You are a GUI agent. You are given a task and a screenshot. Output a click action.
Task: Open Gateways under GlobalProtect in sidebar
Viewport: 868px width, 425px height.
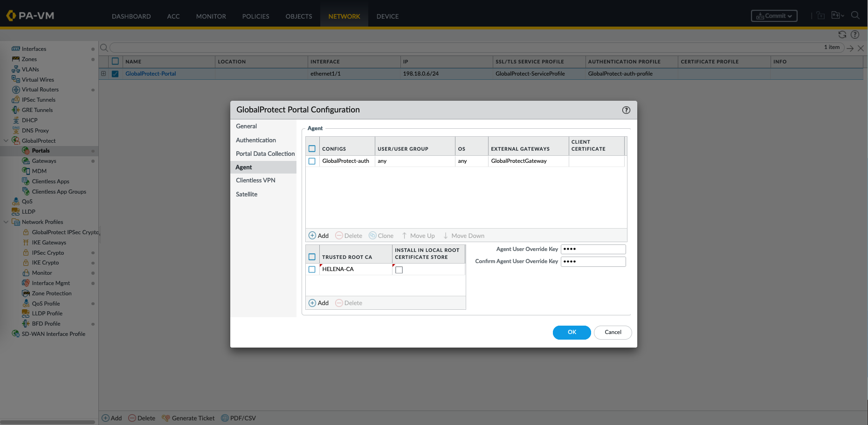click(x=44, y=161)
